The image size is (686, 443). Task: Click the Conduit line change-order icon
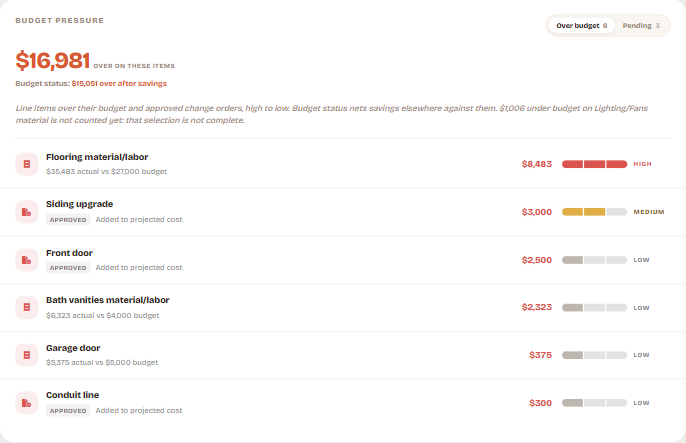(x=27, y=403)
